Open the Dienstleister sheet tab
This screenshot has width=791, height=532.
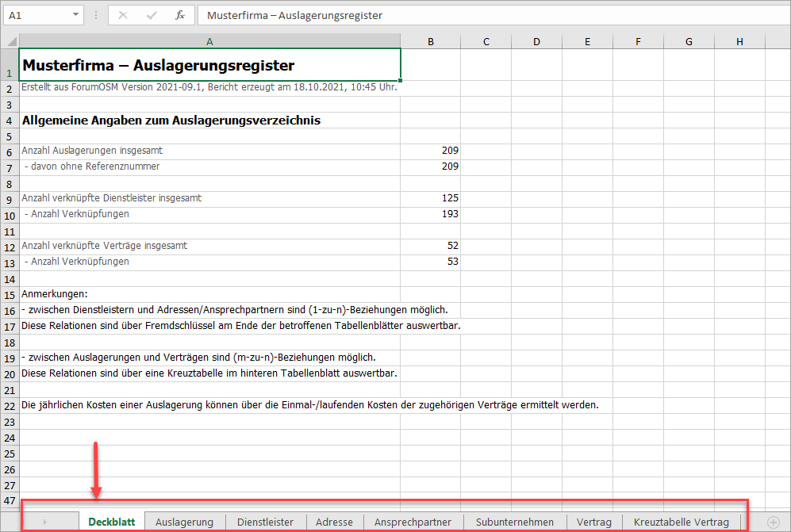click(x=265, y=522)
